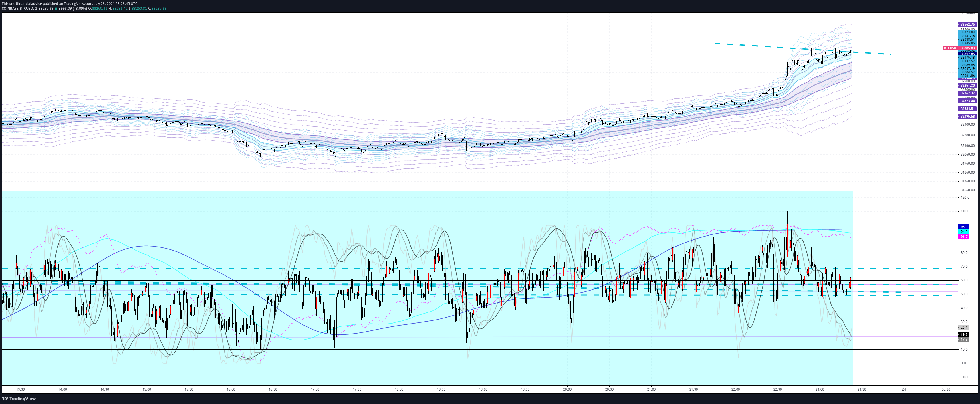Click the 13:30 time axis label

pos(21,389)
